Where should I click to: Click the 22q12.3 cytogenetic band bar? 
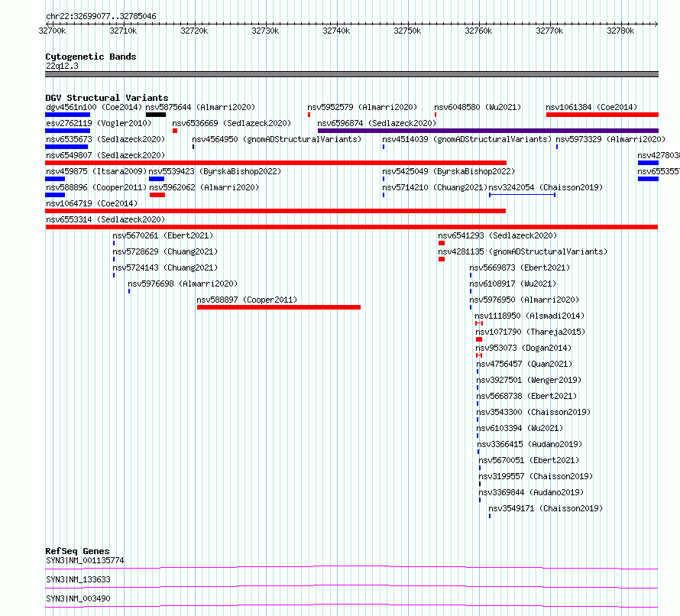(x=351, y=74)
